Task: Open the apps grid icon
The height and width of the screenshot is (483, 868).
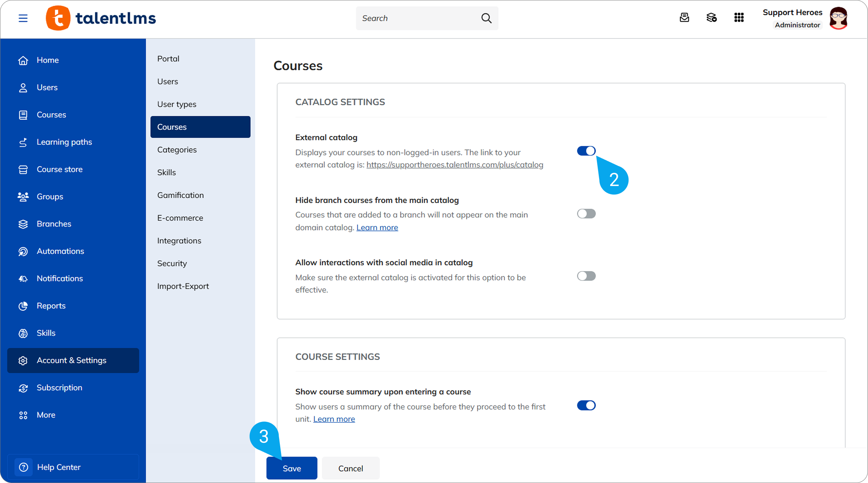Action: (x=739, y=17)
